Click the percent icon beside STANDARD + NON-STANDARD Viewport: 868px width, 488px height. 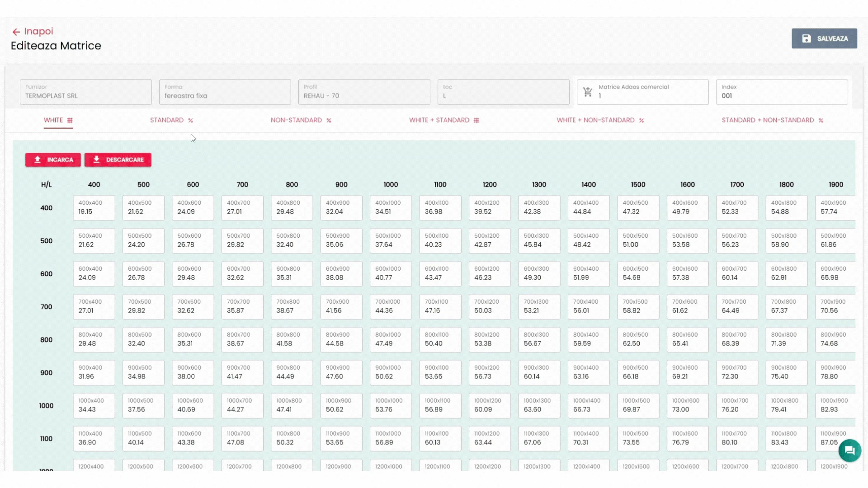[821, 120]
